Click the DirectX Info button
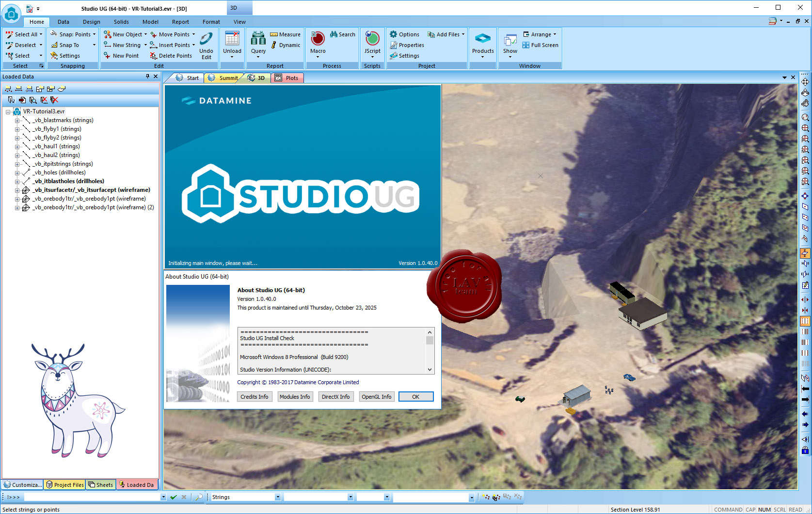The image size is (812, 514). coord(335,397)
